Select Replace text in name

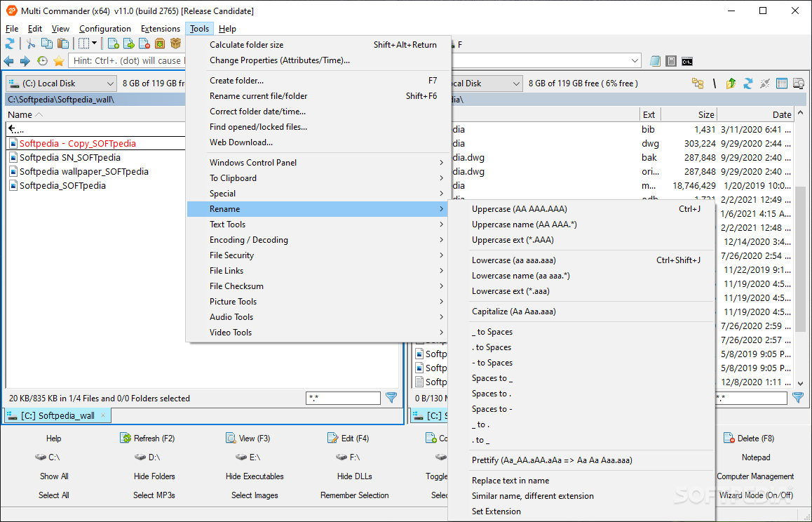581,481
